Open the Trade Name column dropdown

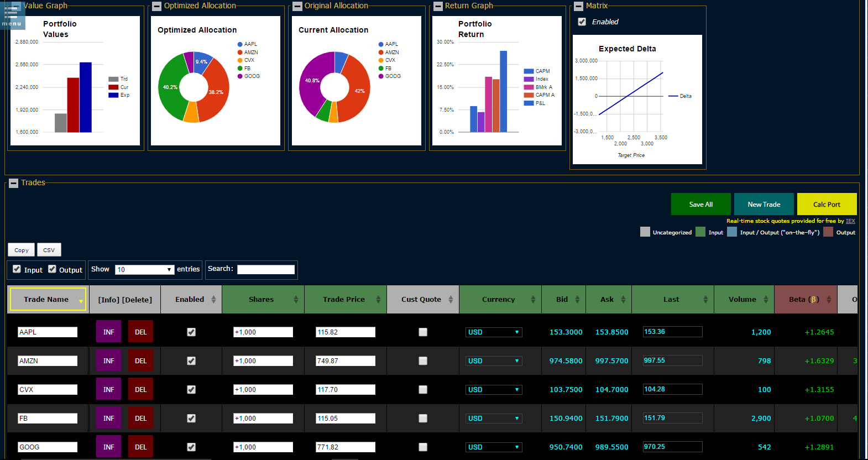(81, 301)
